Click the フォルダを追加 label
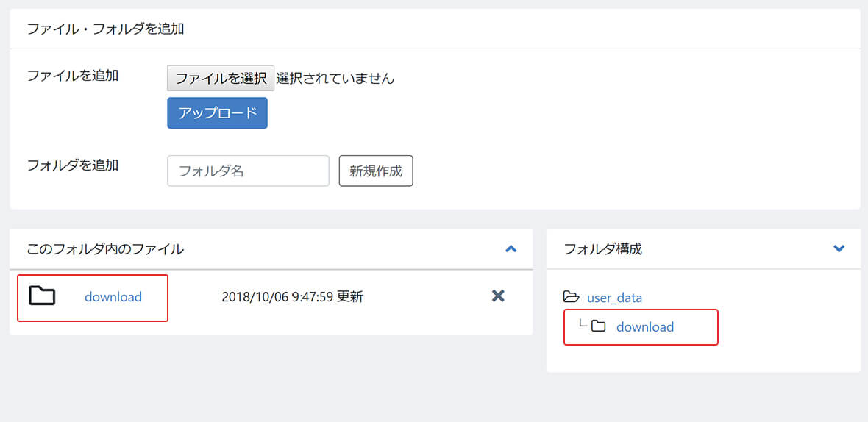The width and height of the screenshot is (868, 422). (73, 165)
